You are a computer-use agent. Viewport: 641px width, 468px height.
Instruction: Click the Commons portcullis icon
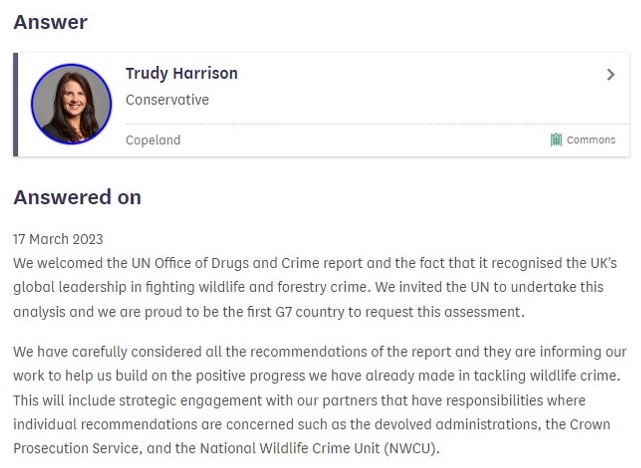click(556, 140)
